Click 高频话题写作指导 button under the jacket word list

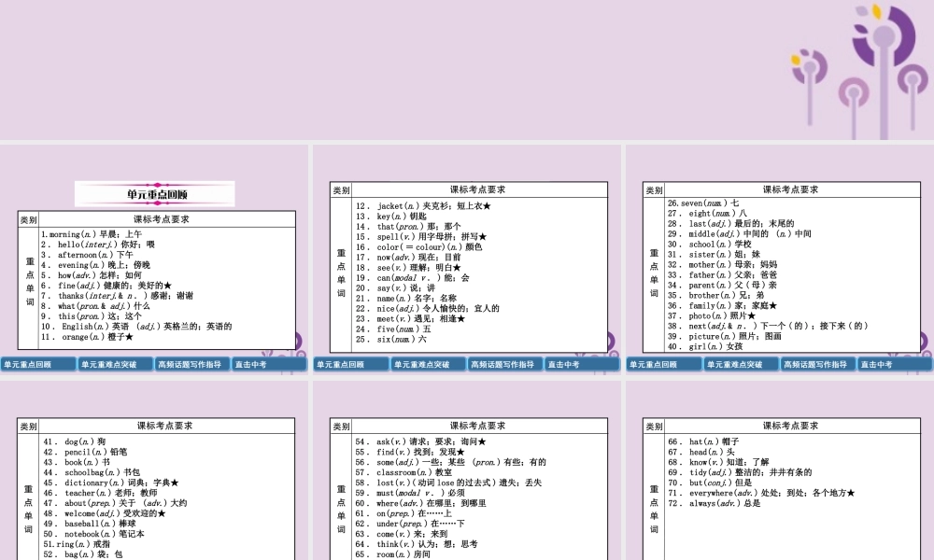505,364
